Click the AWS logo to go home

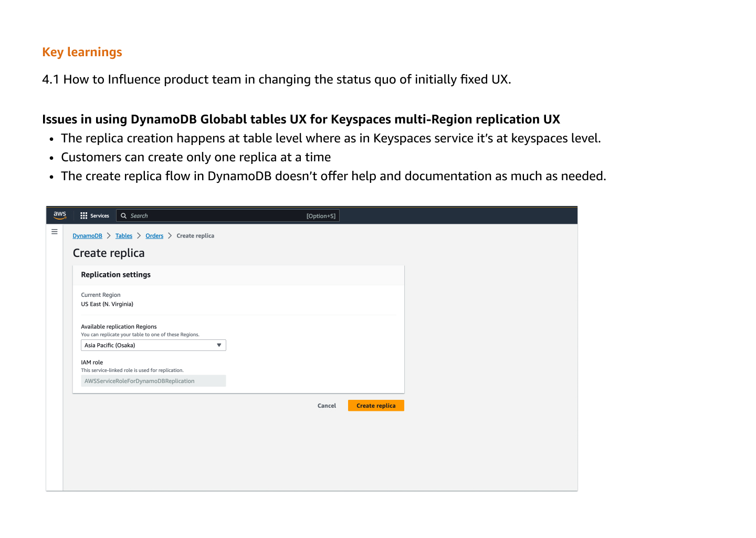click(x=59, y=215)
